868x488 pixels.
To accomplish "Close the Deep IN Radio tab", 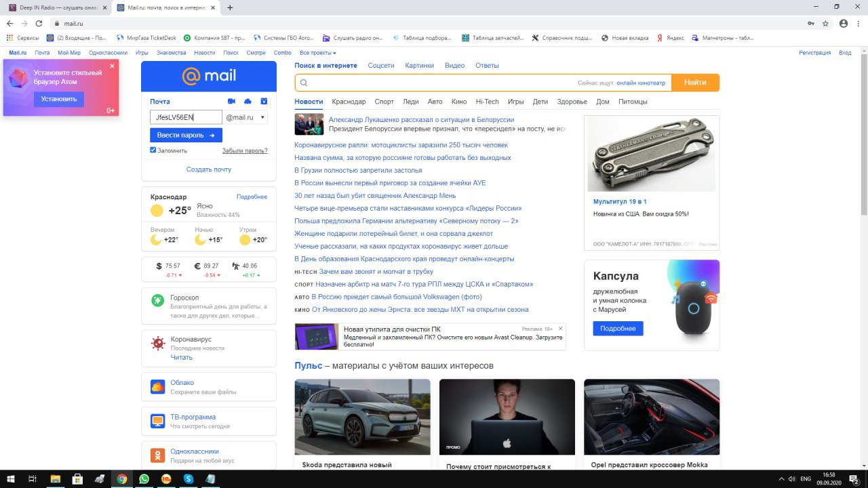I will (105, 7).
